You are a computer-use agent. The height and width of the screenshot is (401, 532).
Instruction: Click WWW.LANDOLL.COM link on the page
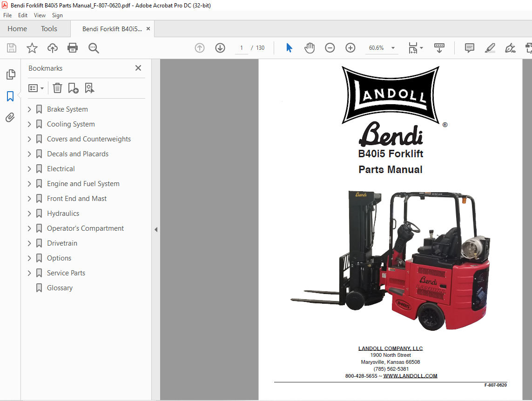(410, 376)
